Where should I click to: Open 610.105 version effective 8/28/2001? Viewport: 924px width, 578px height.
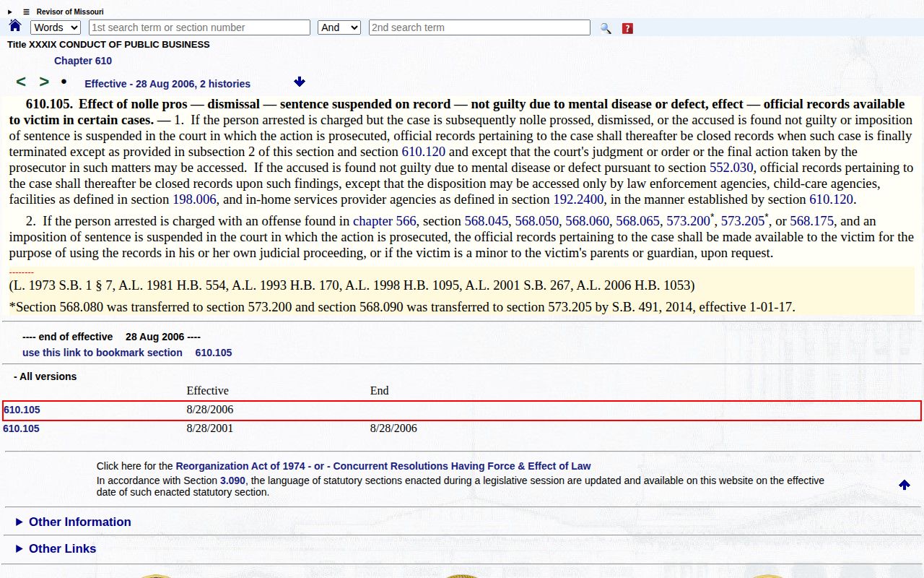pos(22,428)
